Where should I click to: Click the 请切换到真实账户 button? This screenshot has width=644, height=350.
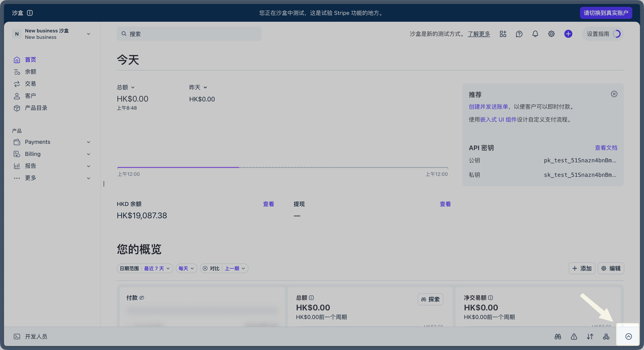coord(606,13)
